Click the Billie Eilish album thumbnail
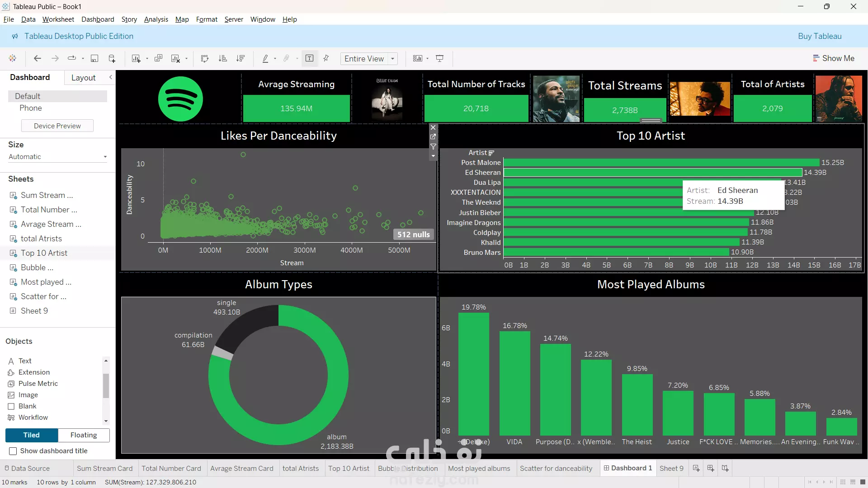Viewport: 868px width, 488px height. pos(387,99)
